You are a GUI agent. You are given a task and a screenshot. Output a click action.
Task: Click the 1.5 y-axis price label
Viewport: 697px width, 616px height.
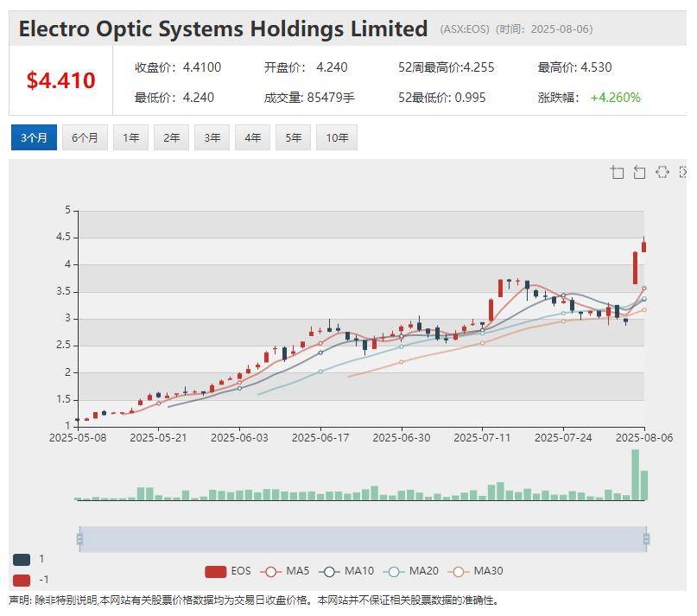[64, 399]
